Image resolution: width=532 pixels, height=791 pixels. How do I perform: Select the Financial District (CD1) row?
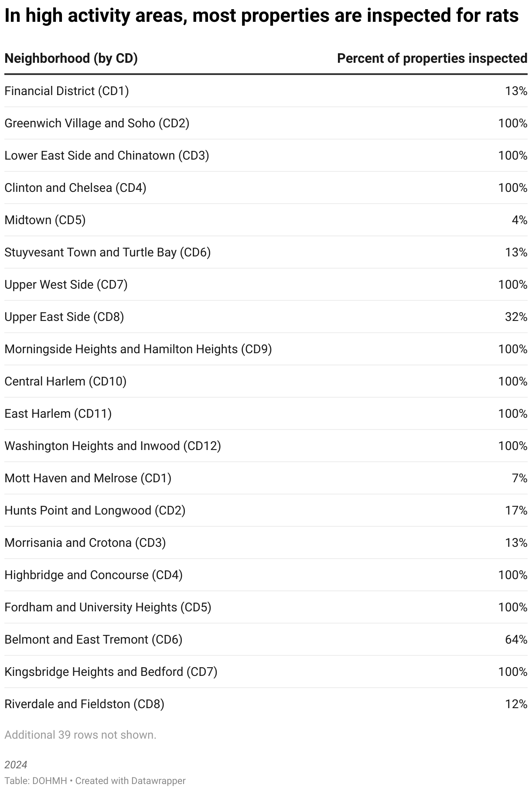[x=67, y=91]
